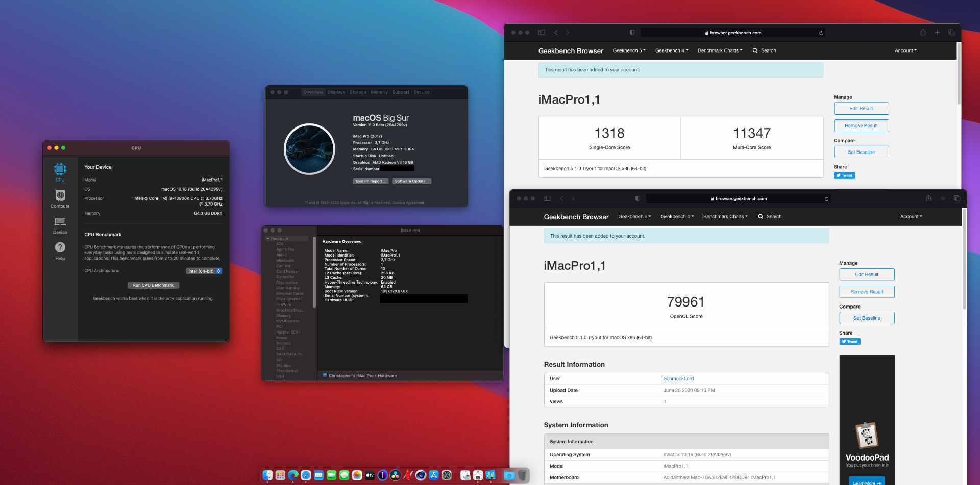Open Account menu in Single-Core score window
Viewport: 980px width, 485px height.
(x=905, y=50)
